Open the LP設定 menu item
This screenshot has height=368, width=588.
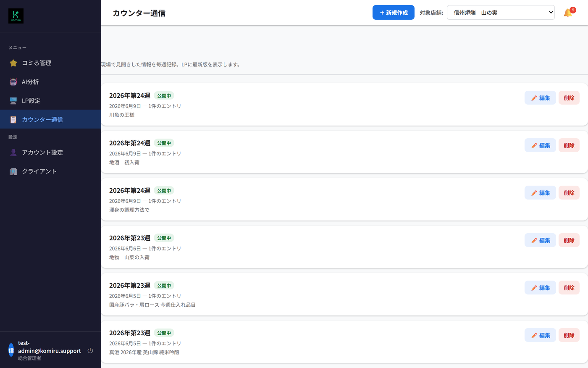click(x=50, y=101)
